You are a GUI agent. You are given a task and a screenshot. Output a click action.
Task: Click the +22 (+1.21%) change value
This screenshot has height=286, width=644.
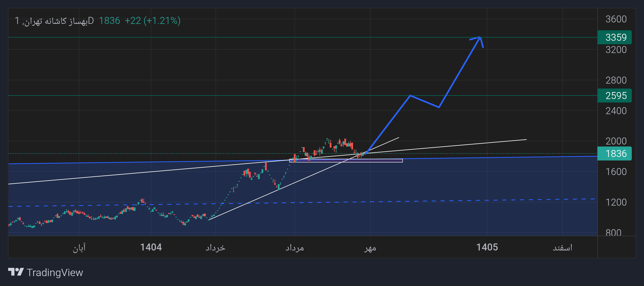tap(152, 21)
